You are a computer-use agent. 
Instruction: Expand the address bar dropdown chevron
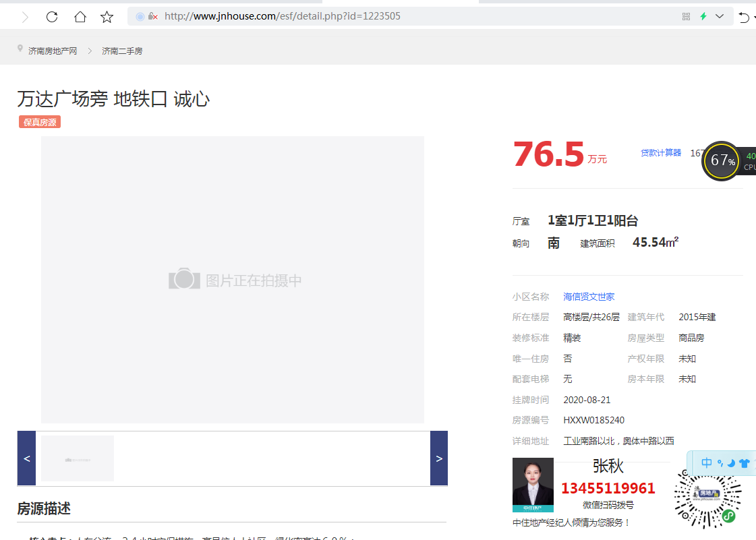click(x=720, y=16)
